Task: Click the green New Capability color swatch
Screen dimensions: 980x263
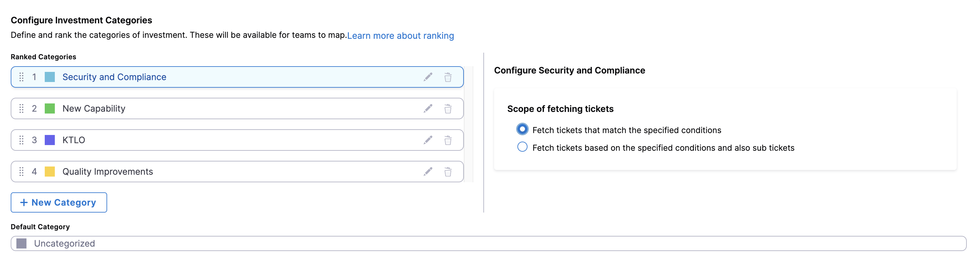Action: point(50,109)
